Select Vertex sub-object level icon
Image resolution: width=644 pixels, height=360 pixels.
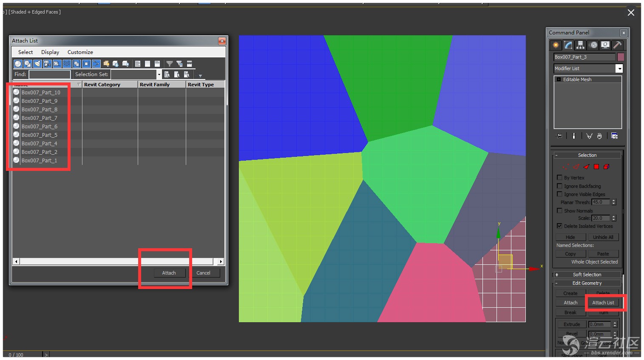click(566, 167)
